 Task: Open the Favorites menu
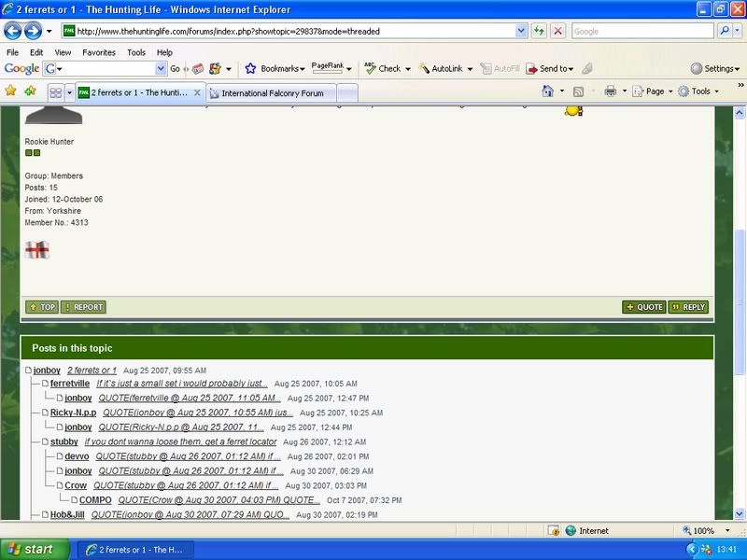98,52
